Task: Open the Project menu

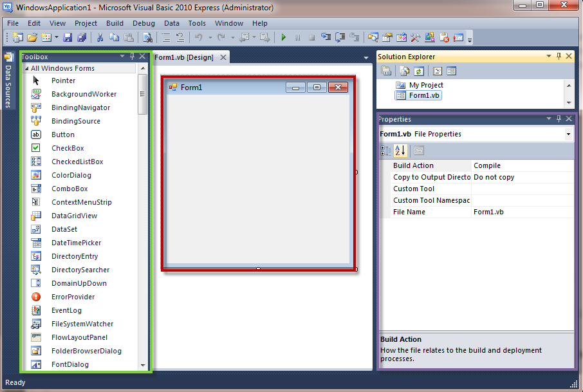Action: tap(86, 23)
